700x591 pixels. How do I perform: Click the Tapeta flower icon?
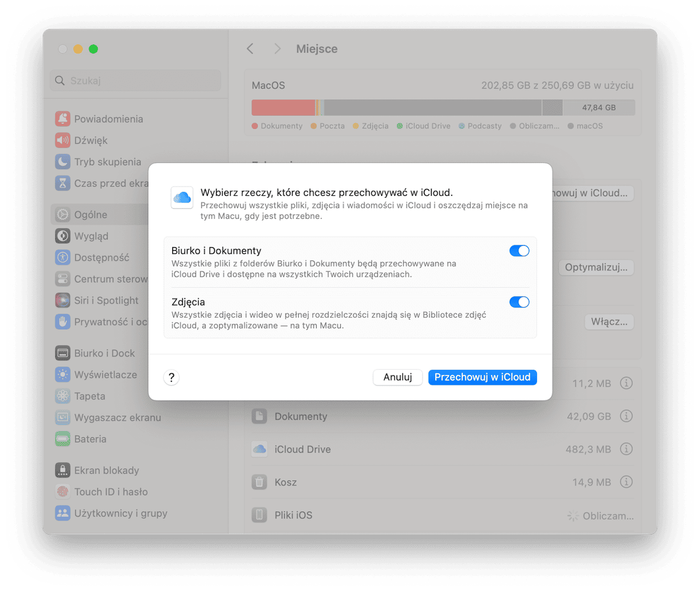pyautogui.click(x=63, y=396)
